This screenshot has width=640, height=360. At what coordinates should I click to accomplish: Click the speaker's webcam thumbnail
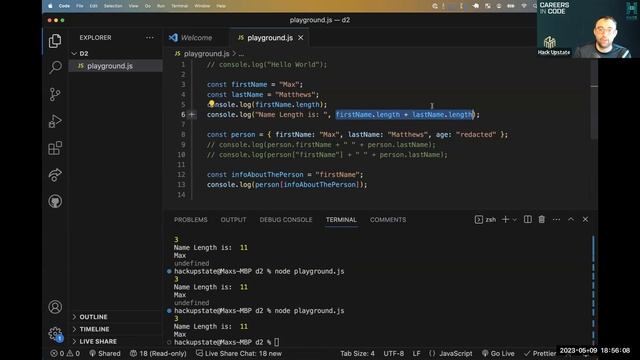(x=588, y=29)
